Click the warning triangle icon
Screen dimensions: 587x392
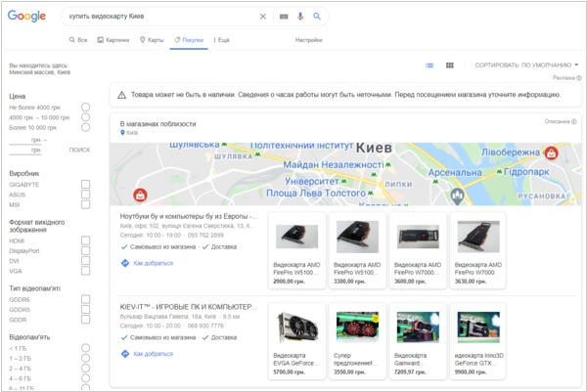point(121,95)
